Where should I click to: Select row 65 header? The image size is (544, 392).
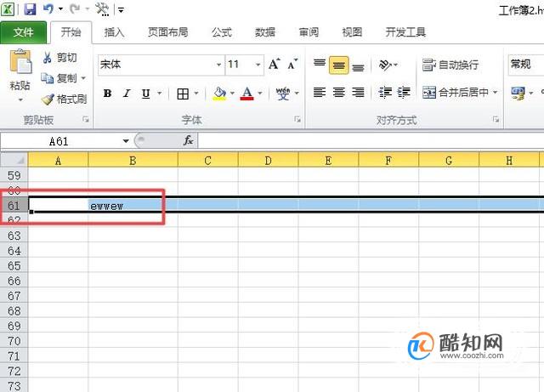(x=14, y=266)
